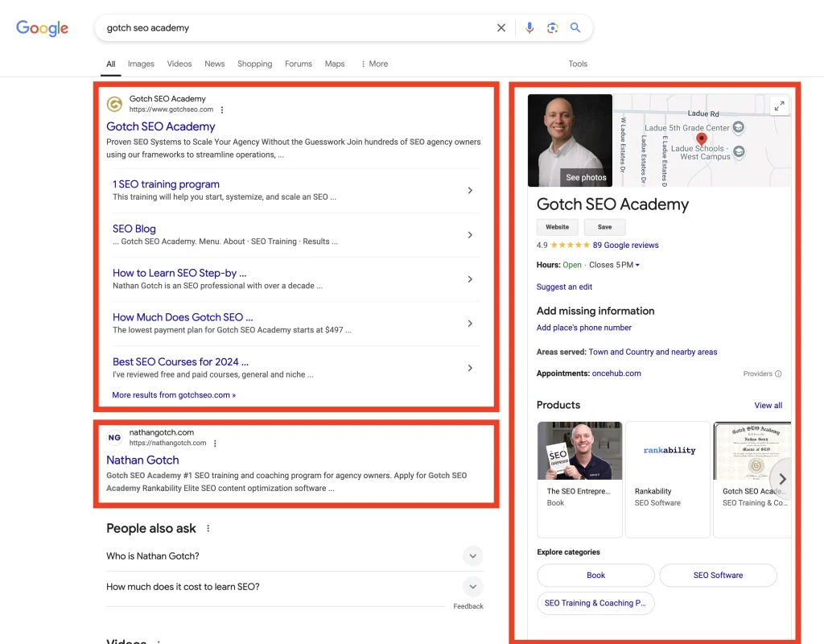Viewport: 824px width, 644px height.
Task: Open How to Learn SEO Step-by sitelink
Action: coord(179,273)
